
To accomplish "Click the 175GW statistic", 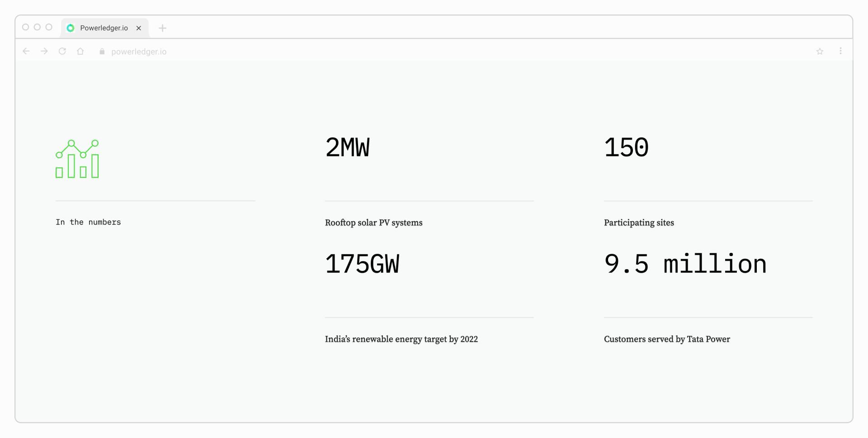I will click(362, 264).
